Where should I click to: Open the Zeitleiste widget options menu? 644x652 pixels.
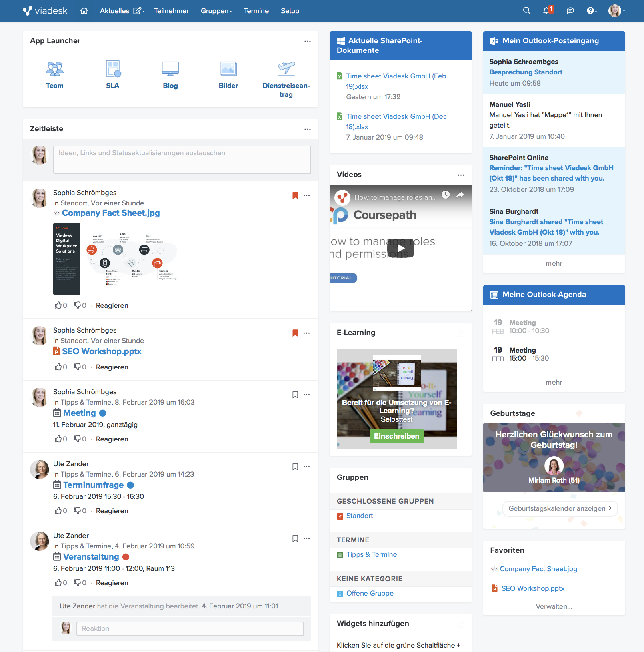[x=307, y=129]
